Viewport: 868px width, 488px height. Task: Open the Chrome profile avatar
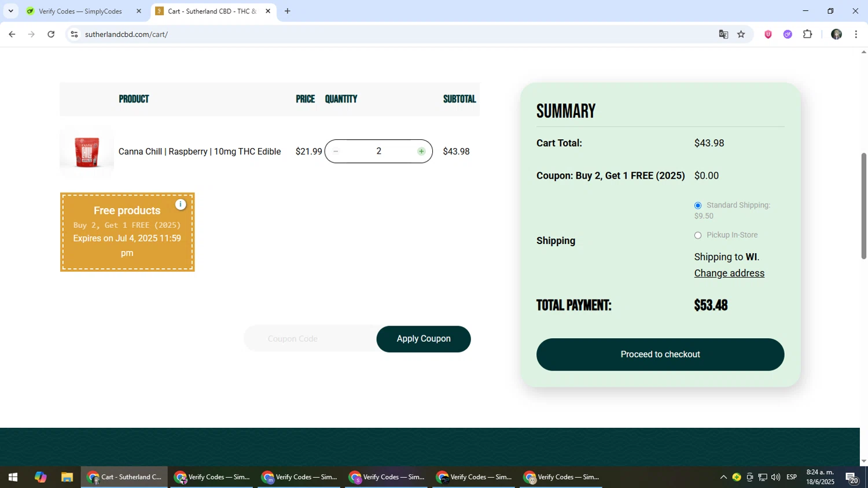point(836,34)
